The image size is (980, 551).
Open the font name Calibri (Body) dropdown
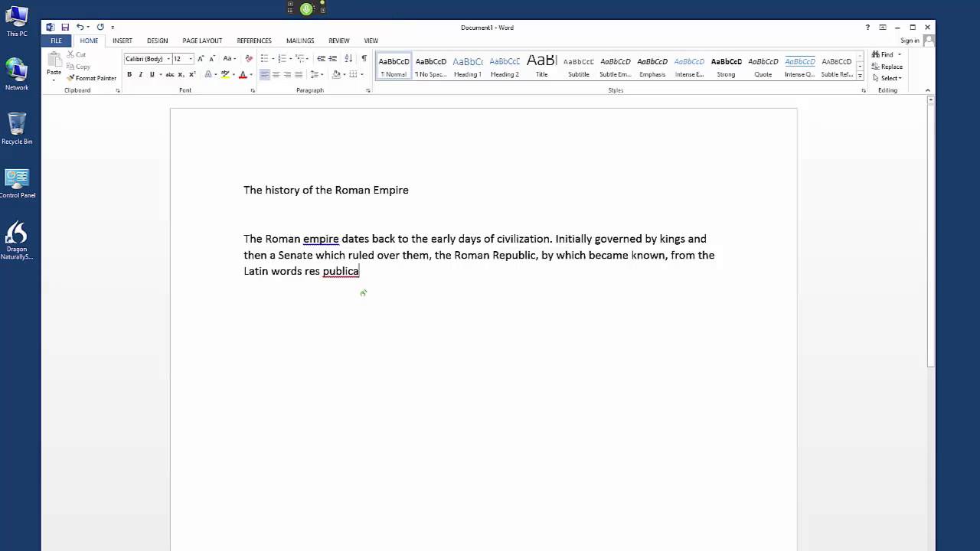168,59
